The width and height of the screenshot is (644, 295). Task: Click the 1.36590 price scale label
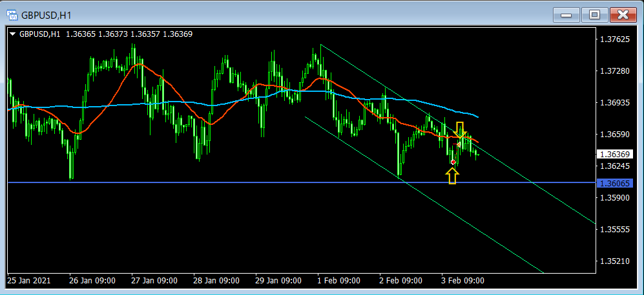pyautogui.click(x=615, y=135)
